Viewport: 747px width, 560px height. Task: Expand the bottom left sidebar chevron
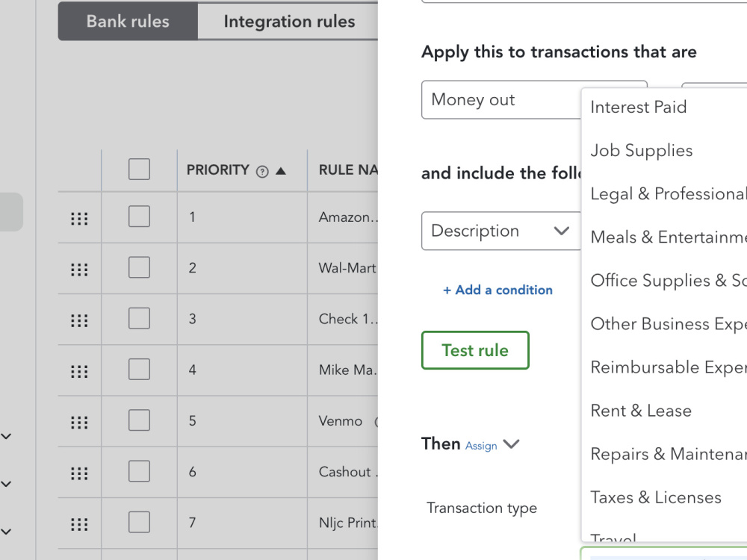click(6, 532)
